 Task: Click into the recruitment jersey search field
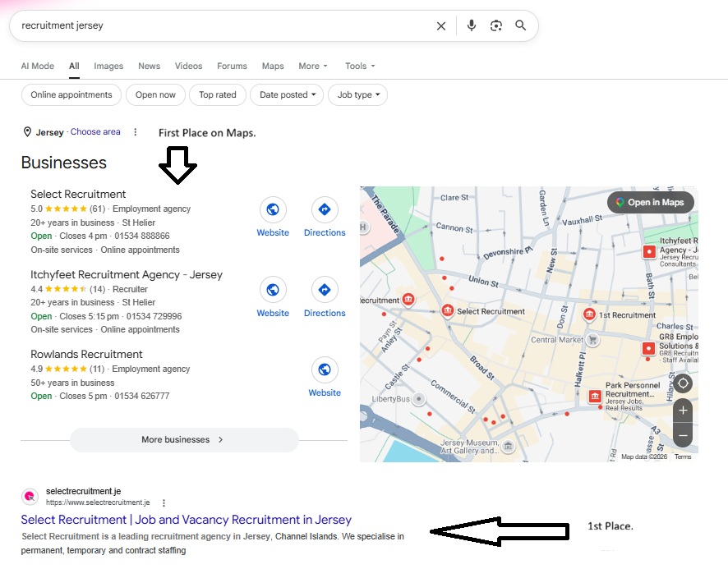click(223, 25)
